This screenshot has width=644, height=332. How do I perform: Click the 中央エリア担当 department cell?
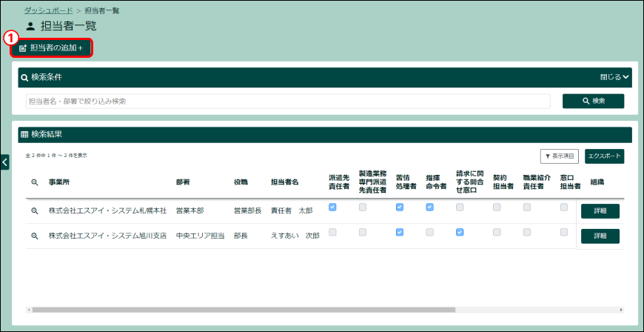click(x=201, y=236)
